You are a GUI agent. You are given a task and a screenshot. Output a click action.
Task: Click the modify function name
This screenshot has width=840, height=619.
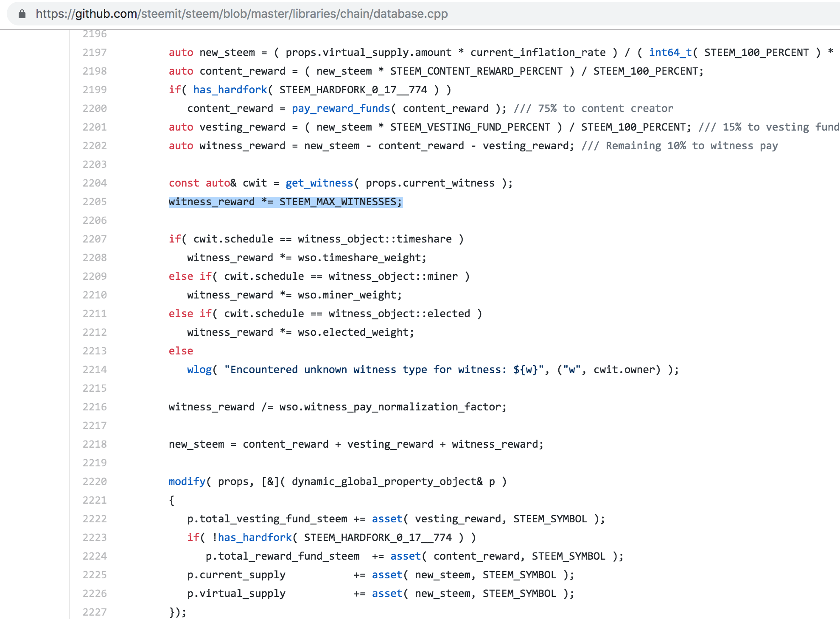[187, 482]
